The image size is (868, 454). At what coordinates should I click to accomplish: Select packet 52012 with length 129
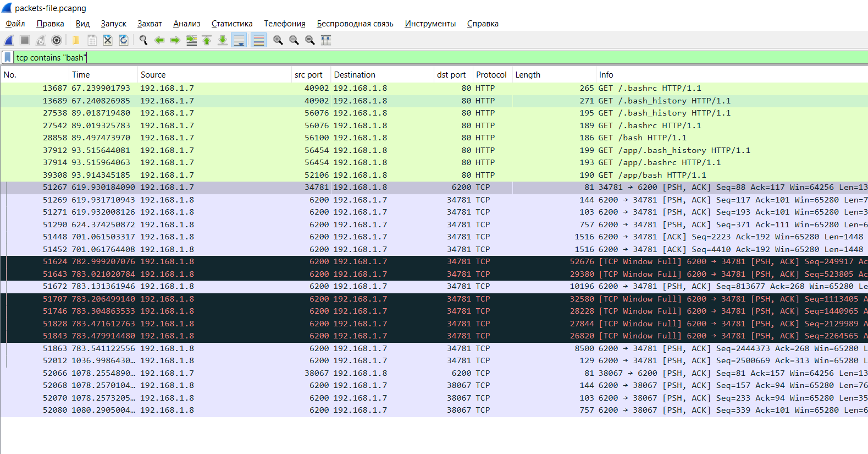(434, 360)
